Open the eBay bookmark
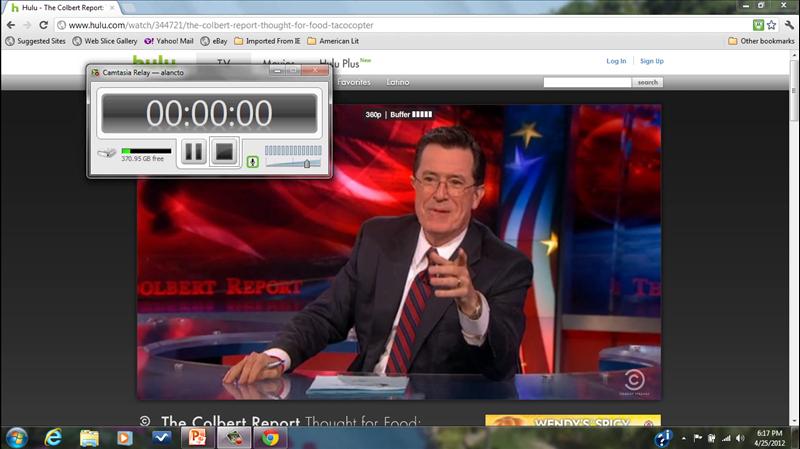The width and height of the screenshot is (800, 449). click(214, 41)
